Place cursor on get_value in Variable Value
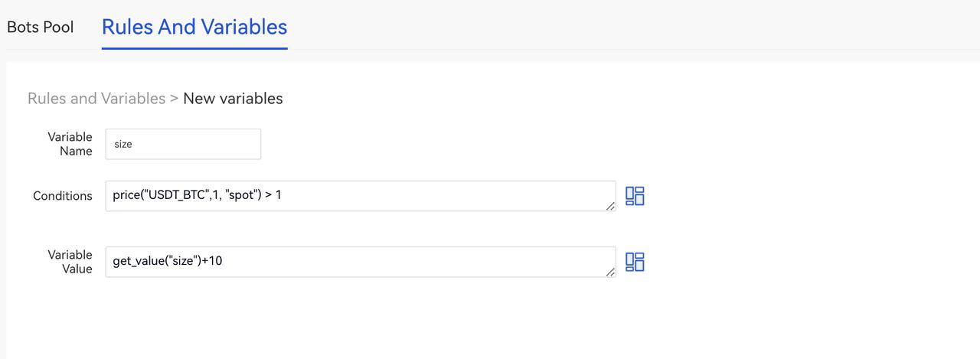Viewport: 980px width, 359px height. 138,261
